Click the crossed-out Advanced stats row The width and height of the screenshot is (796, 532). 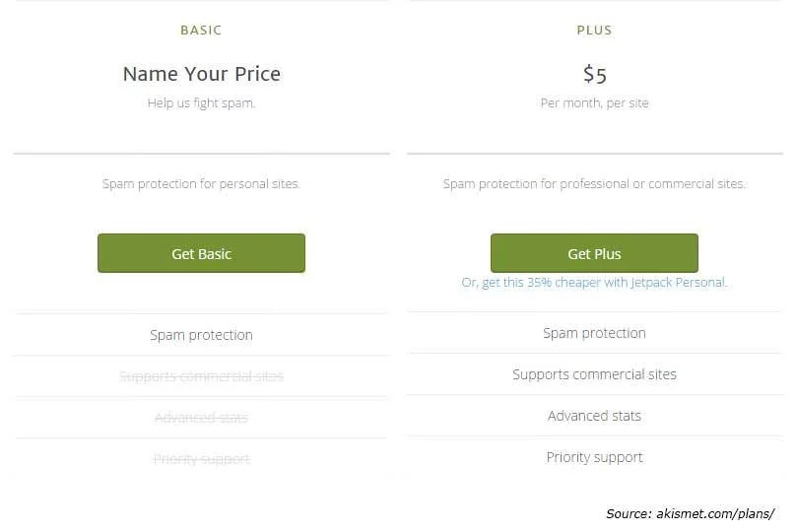(x=201, y=418)
